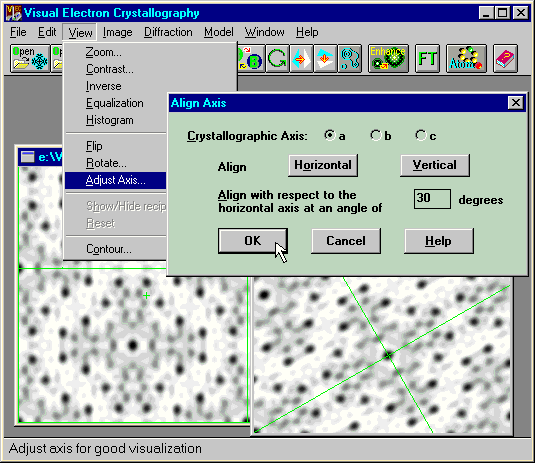
Task: Select crystallographic axis a radio button
Action: [330, 135]
